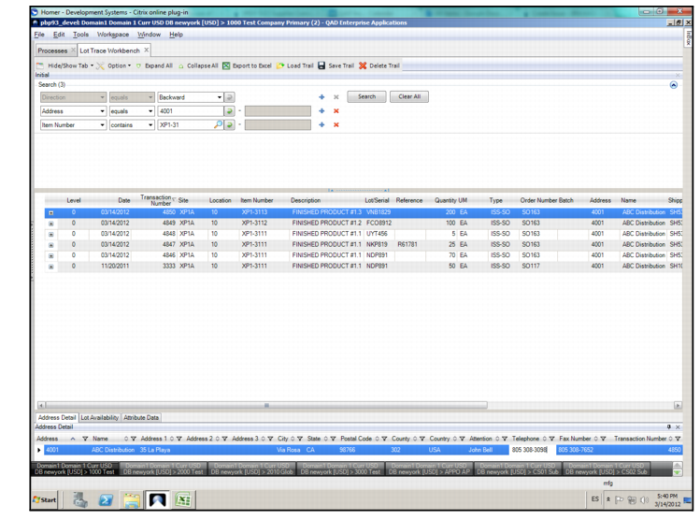Switch to 3000 Test domain workspace

(x=340, y=469)
